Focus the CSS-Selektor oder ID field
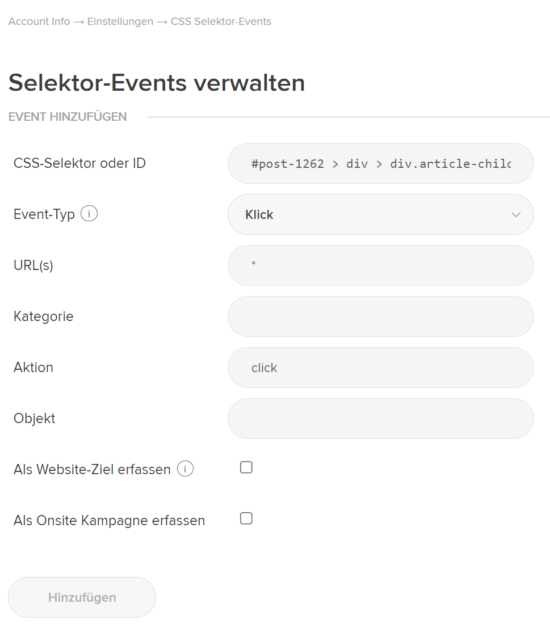 click(380, 164)
